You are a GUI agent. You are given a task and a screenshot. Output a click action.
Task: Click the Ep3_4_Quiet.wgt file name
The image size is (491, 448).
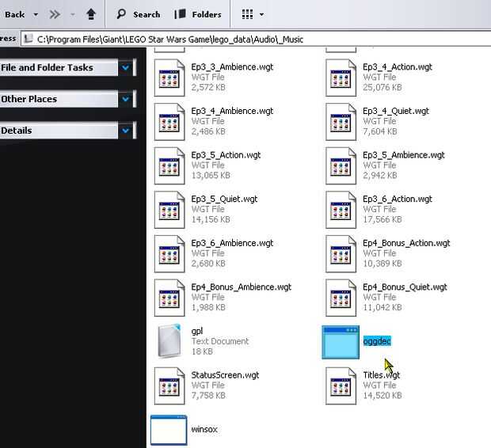tap(396, 111)
